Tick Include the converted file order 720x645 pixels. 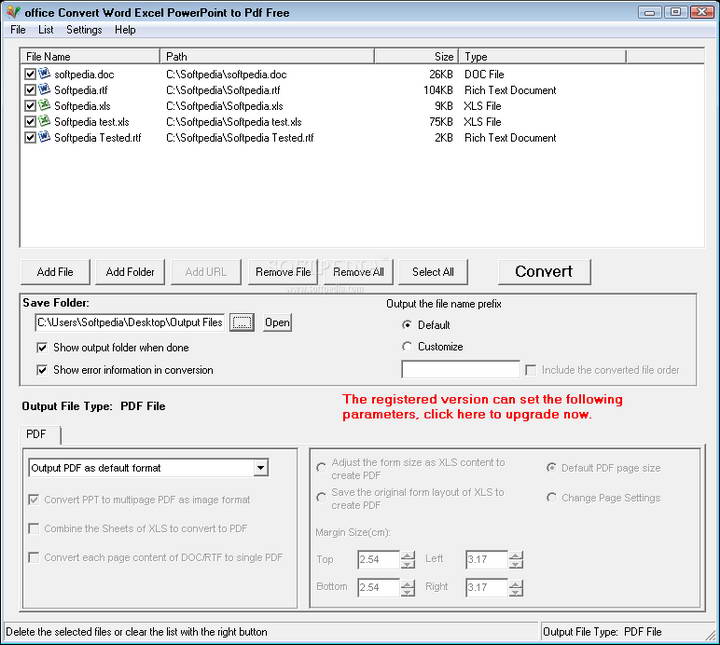point(530,370)
